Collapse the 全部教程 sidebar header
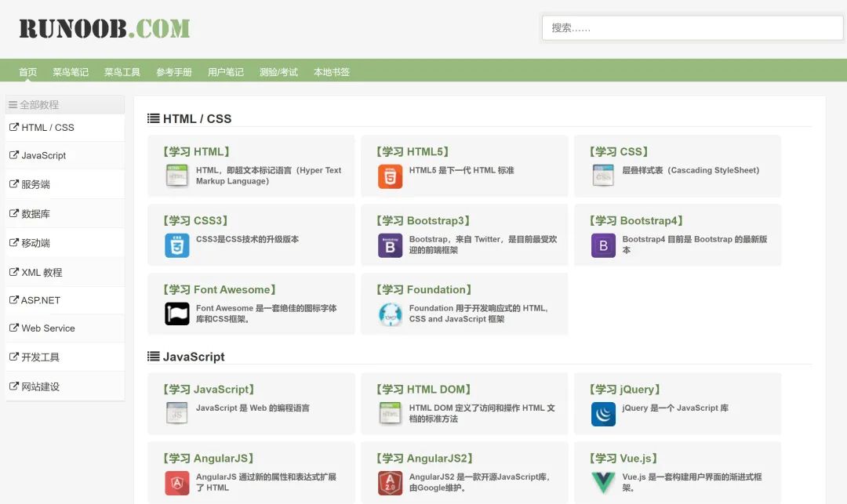The width and height of the screenshot is (847, 504). (x=34, y=104)
